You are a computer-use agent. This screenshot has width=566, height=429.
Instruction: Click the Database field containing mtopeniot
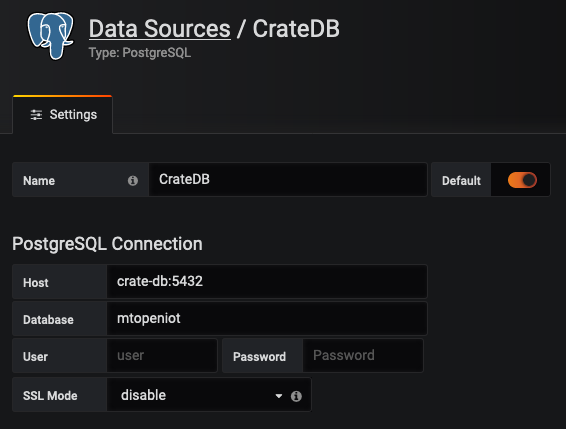tap(267, 318)
